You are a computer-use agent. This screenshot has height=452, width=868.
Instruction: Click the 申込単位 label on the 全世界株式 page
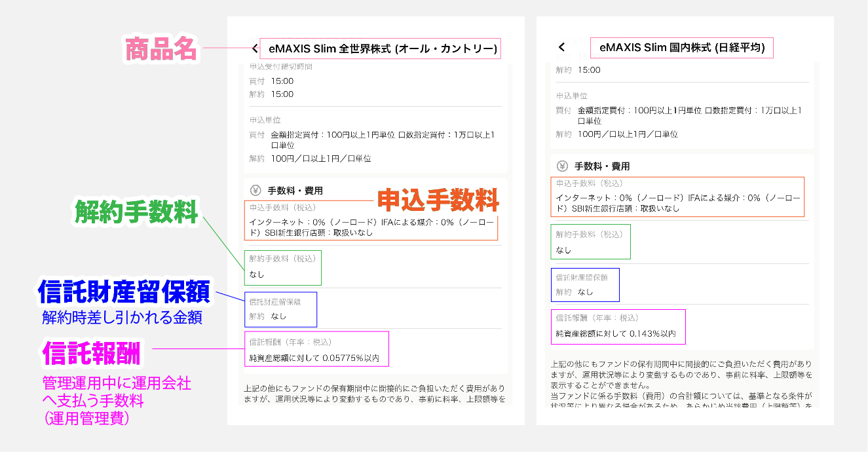[265, 121]
